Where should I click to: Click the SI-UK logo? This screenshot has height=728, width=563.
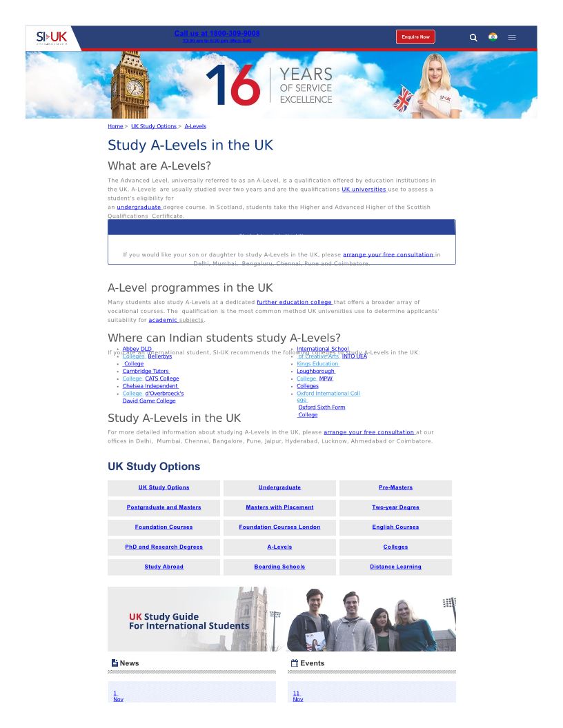(x=52, y=37)
